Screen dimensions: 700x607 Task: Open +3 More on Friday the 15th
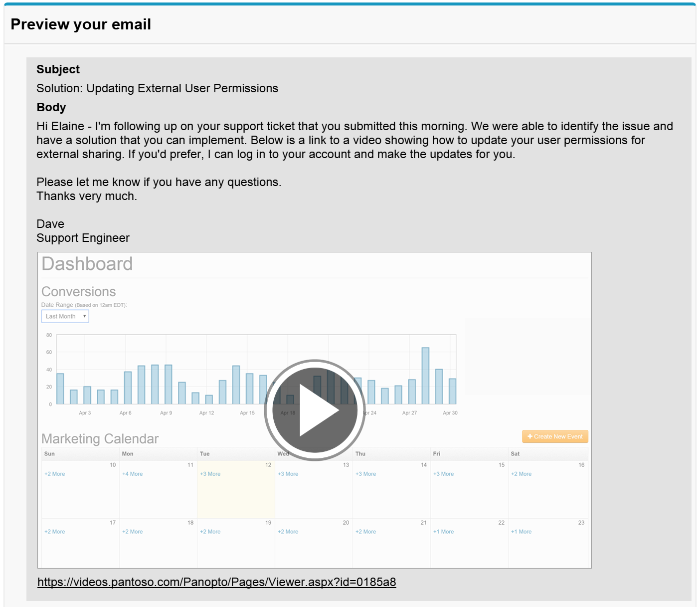point(444,474)
